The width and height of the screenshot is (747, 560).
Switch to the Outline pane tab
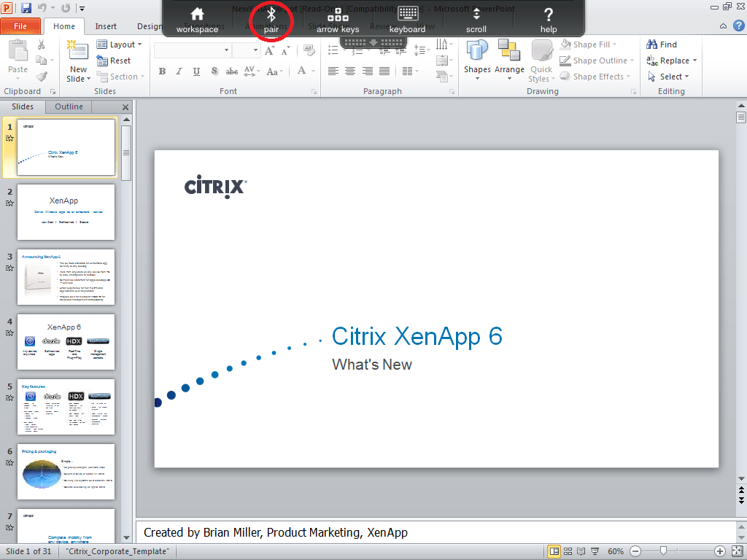pyautogui.click(x=69, y=106)
